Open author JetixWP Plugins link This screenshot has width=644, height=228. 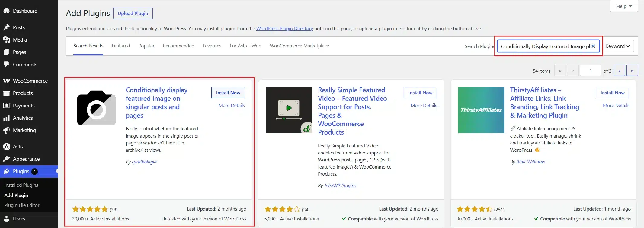[340, 186]
